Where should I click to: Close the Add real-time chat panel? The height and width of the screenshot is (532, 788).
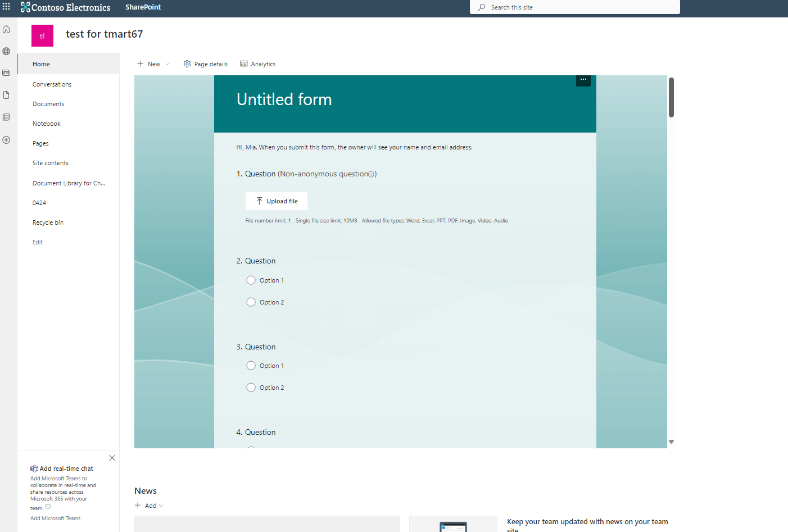click(112, 458)
